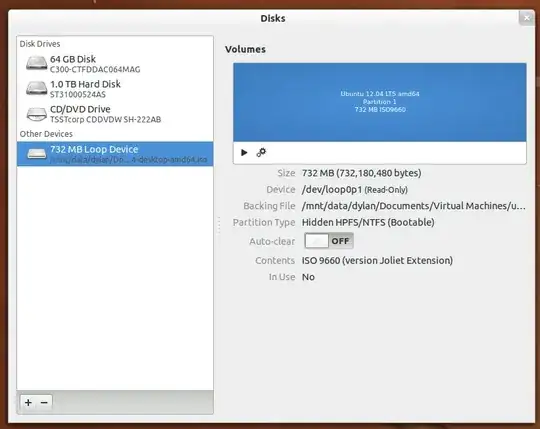Attach a disk image with plus button
540x429 pixels.
(28, 402)
